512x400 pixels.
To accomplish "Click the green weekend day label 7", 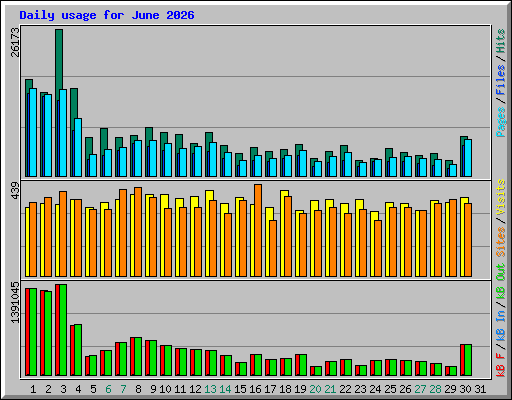I will [x=123, y=389].
